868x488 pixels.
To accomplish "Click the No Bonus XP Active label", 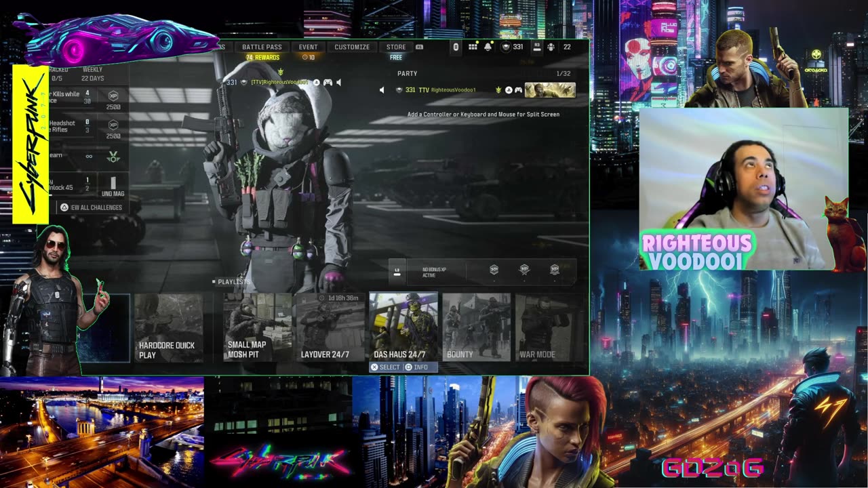I will tap(434, 272).
